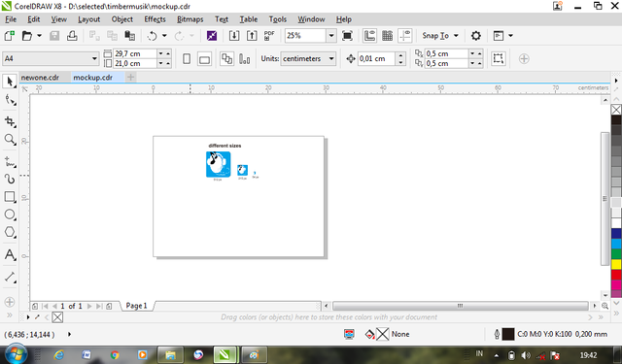Click the Save icon
Screen dimensions: 622x364
point(54,36)
